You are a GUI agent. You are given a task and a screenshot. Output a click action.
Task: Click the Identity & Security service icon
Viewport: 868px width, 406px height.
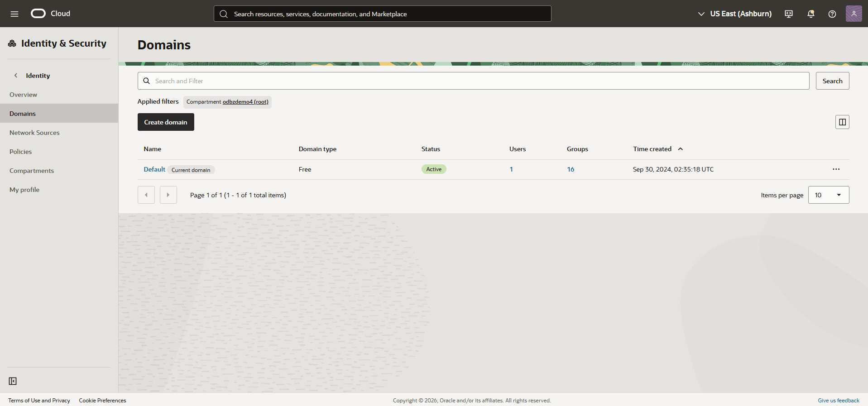(12, 43)
